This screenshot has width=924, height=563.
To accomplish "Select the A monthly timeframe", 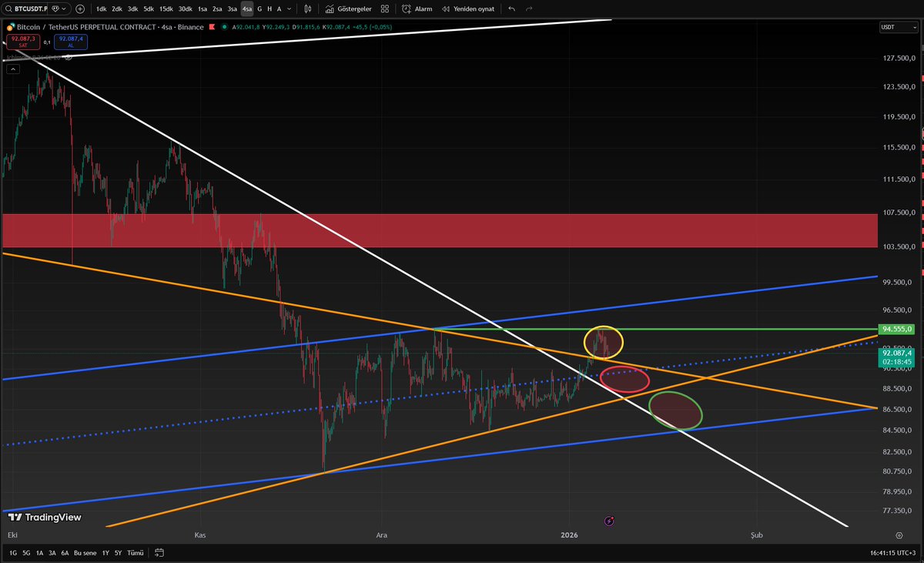I will point(279,9).
